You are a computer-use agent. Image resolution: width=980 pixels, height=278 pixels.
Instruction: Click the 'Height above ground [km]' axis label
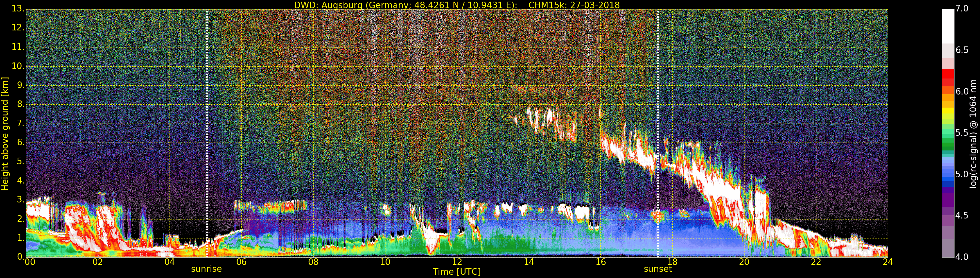coord(5,134)
